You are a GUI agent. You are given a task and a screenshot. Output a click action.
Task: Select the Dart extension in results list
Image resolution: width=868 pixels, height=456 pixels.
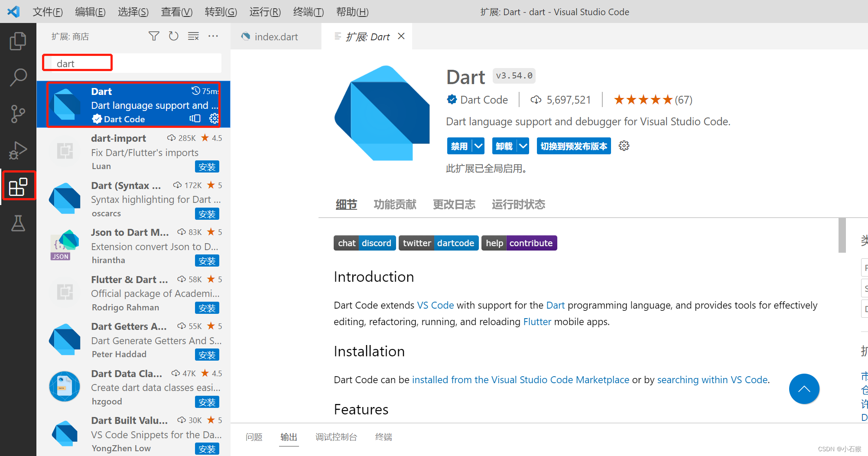pos(133,104)
